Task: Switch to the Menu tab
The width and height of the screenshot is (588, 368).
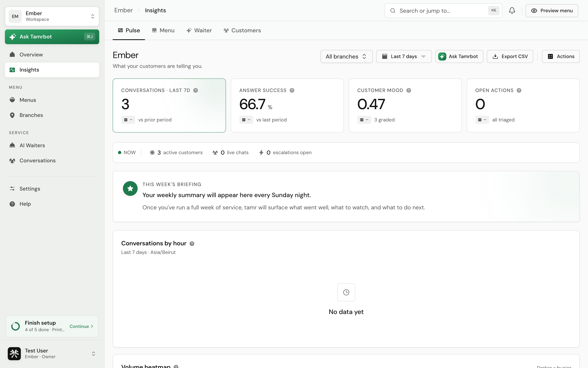Action: [x=163, y=30]
